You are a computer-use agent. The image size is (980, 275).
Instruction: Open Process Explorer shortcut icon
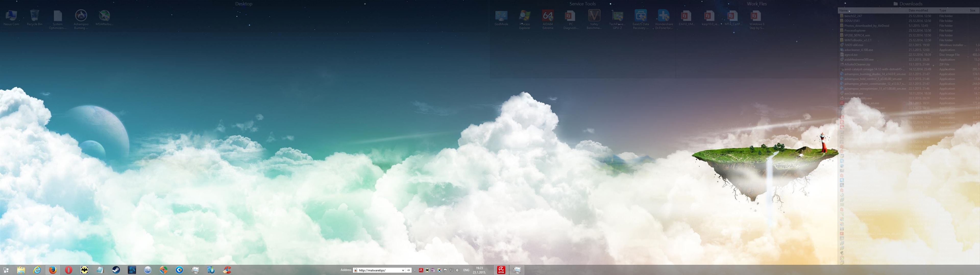525,16
